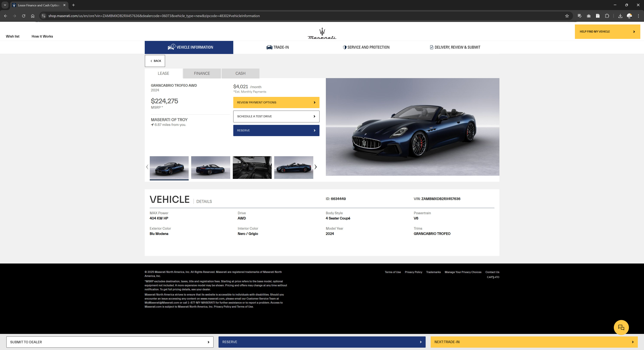644x350 pixels.
Task: Open How it Works link
Action: 42,36
